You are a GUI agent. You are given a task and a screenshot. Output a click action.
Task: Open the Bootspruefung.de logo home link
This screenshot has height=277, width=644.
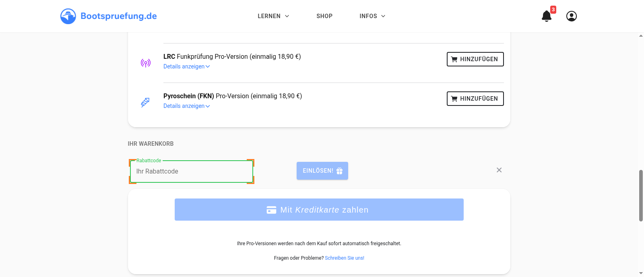[109, 16]
